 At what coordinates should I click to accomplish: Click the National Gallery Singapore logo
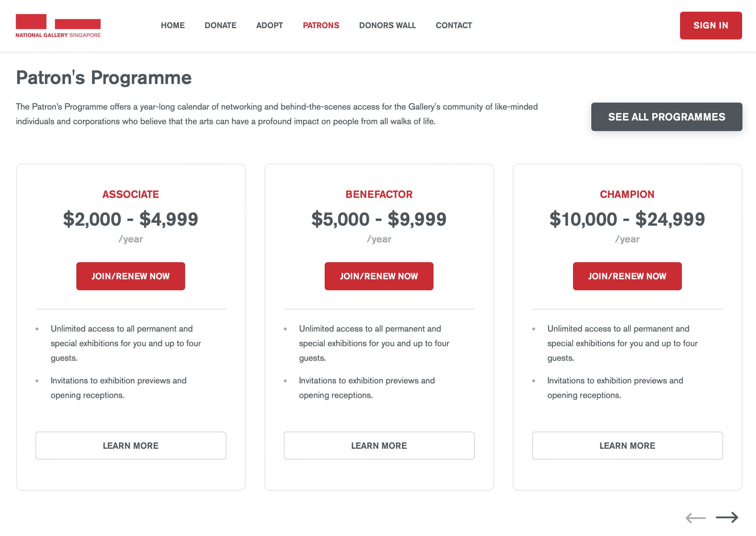pyautogui.click(x=58, y=26)
